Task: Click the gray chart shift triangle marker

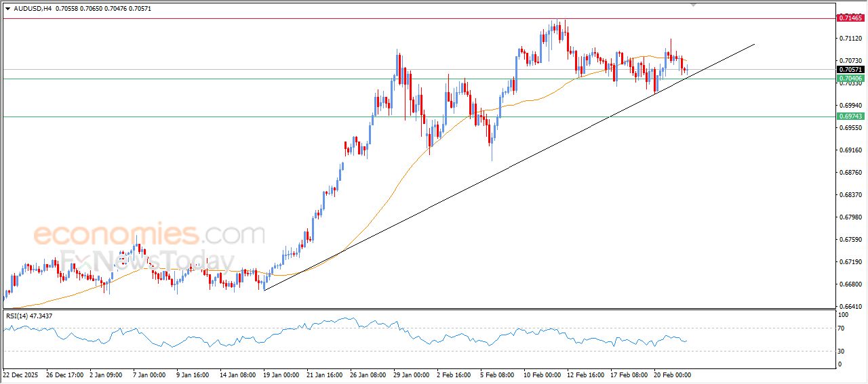Action: click(693, 4)
